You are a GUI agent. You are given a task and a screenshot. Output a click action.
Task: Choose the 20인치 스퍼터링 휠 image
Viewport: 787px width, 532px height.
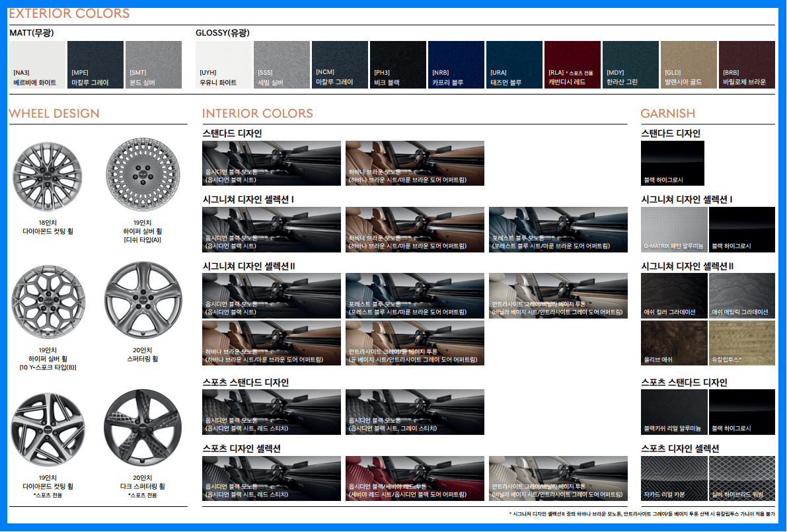pyautogui.click(x=143, y=300)
